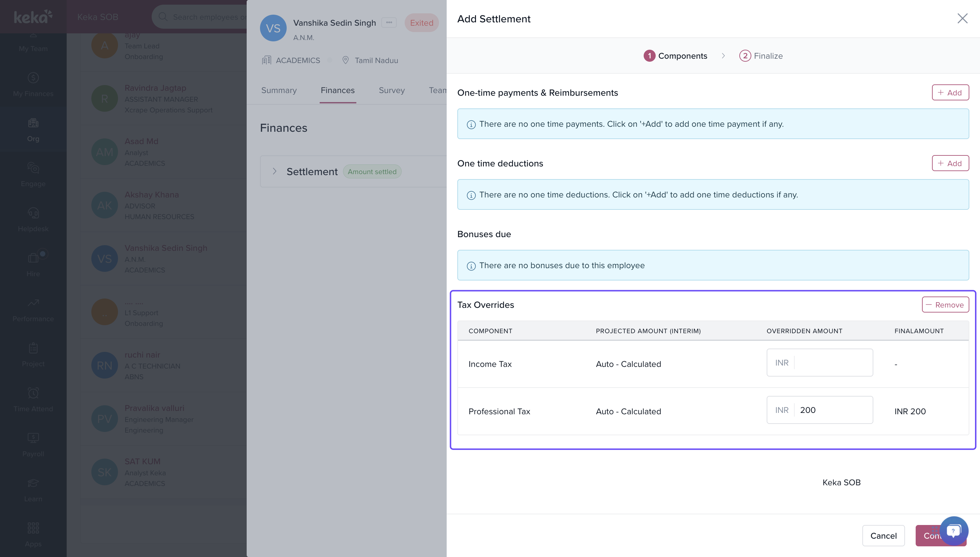
Task: Remove the Tax Overrides section
Action: coord(945,305)
